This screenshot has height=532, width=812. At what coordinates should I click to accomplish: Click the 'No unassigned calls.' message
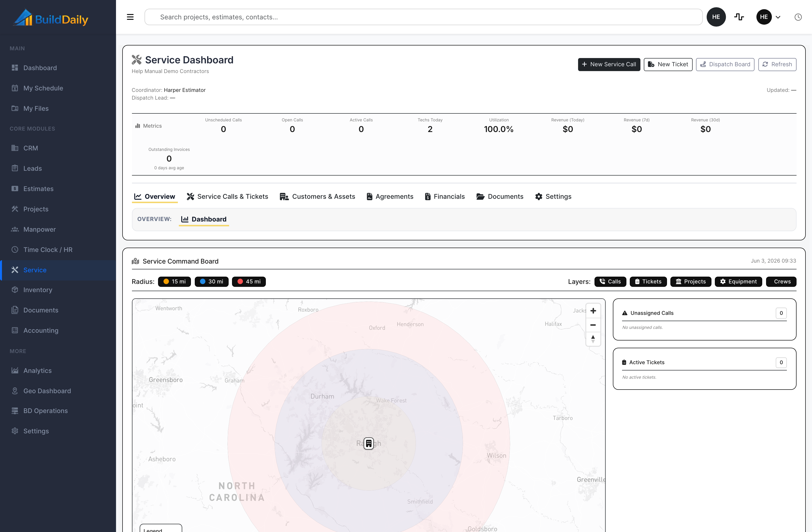[642, 327]
